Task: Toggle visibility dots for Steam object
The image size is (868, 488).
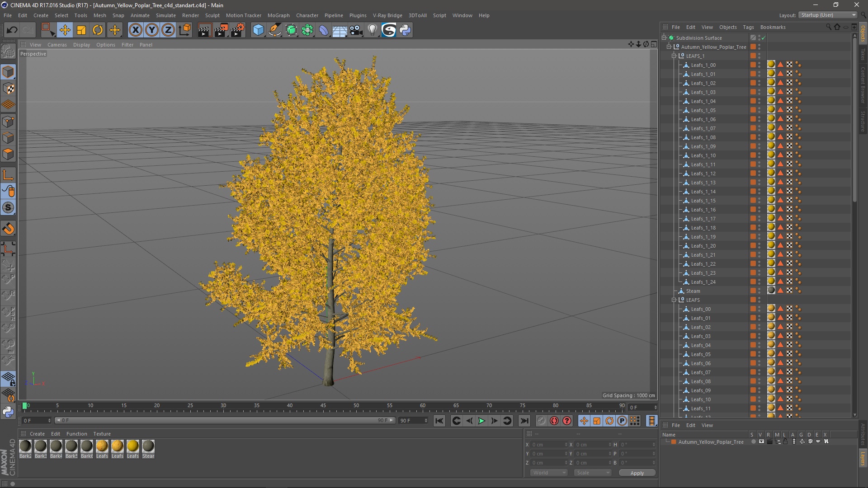Action: [759, 291]
